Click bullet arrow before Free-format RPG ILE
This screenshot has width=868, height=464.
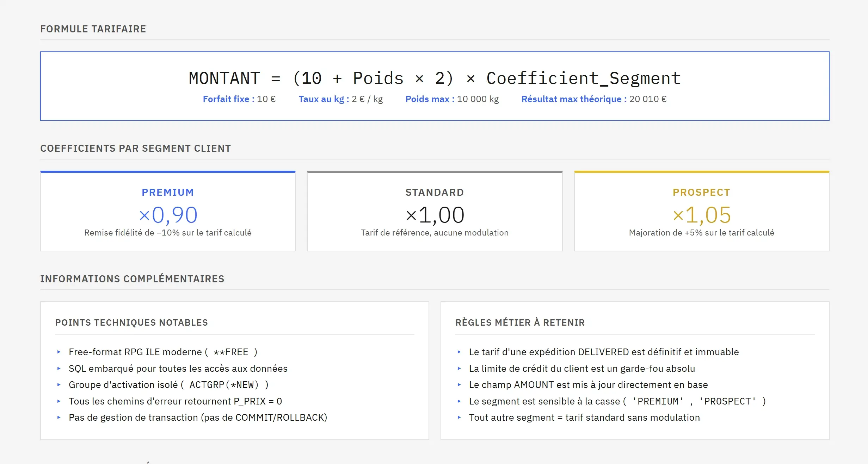pos(59,352)
